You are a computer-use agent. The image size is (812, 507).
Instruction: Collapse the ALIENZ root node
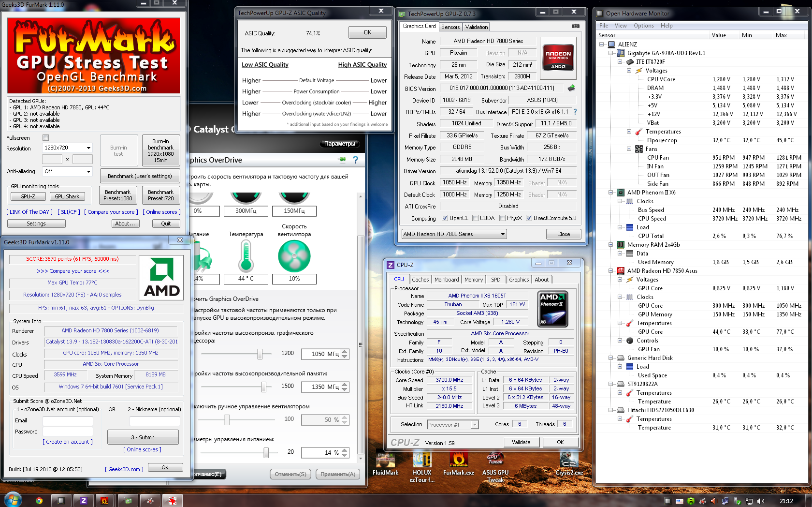602,45
